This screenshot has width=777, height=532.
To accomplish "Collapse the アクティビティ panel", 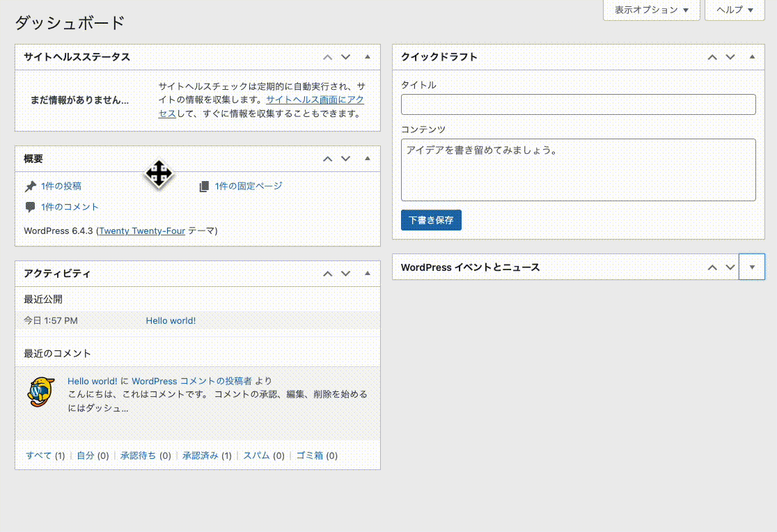I will pyautogui.click(x=367, y=274).
